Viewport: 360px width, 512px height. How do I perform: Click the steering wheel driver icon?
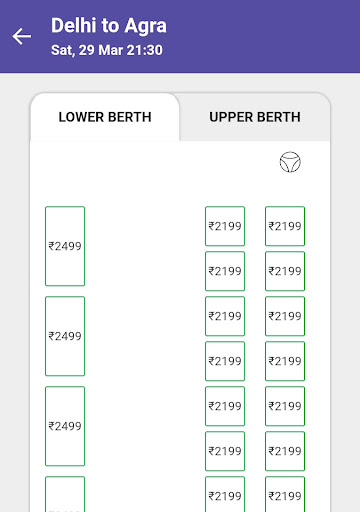click(290, 162)
